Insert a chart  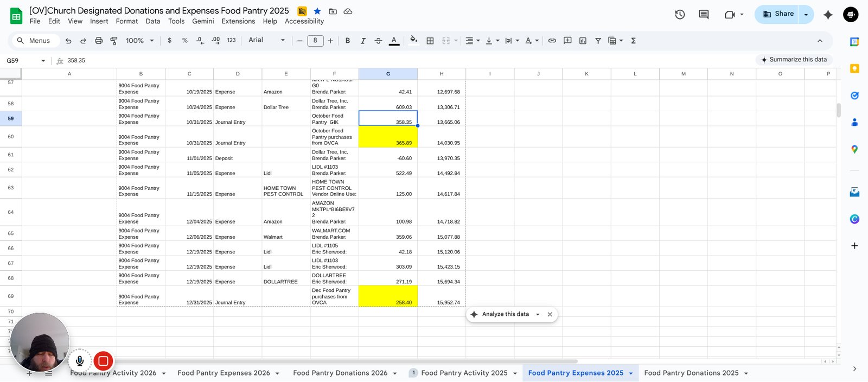(583, 41)
